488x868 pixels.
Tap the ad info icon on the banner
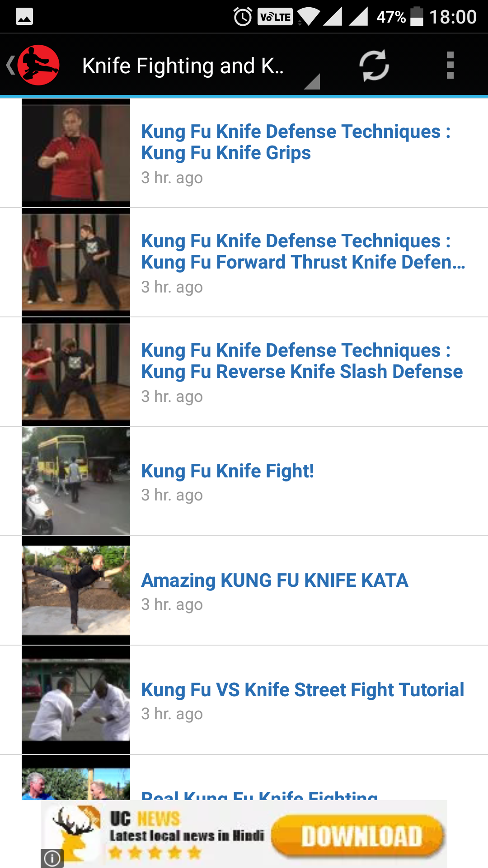click(52, 858)
